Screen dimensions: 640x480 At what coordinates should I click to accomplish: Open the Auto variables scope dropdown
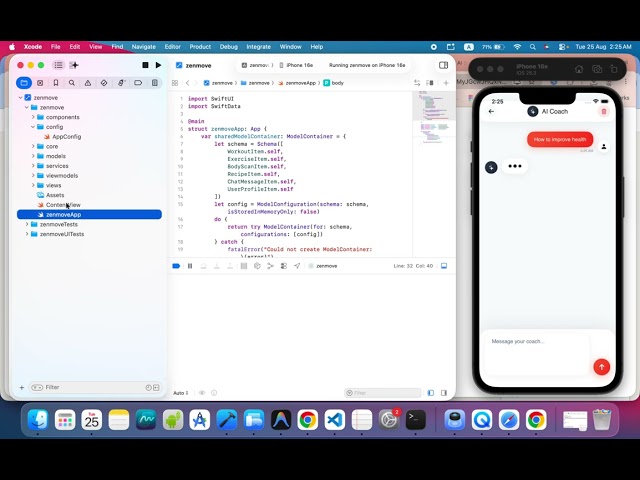coord(181,393)
